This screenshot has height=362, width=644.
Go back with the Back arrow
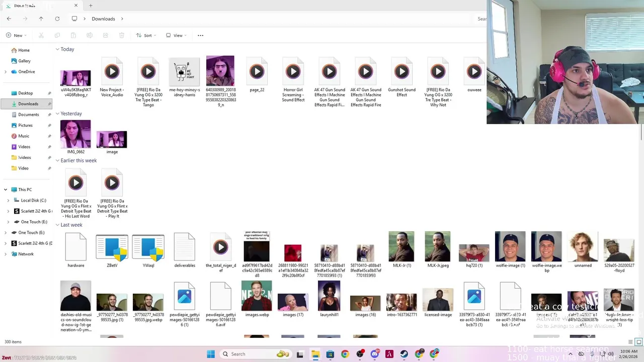(9, 19)
